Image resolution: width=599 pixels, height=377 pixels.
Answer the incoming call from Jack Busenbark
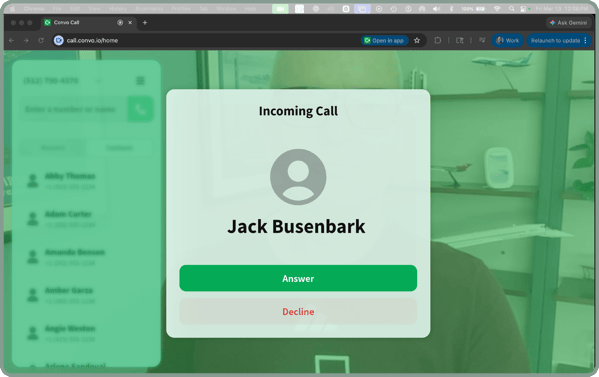(x=298, y=278)
